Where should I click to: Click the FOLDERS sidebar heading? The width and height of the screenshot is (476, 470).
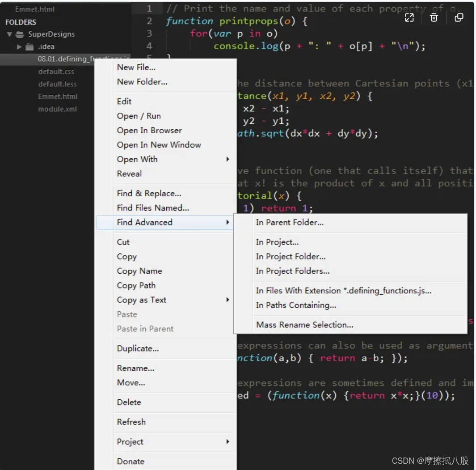21,22
